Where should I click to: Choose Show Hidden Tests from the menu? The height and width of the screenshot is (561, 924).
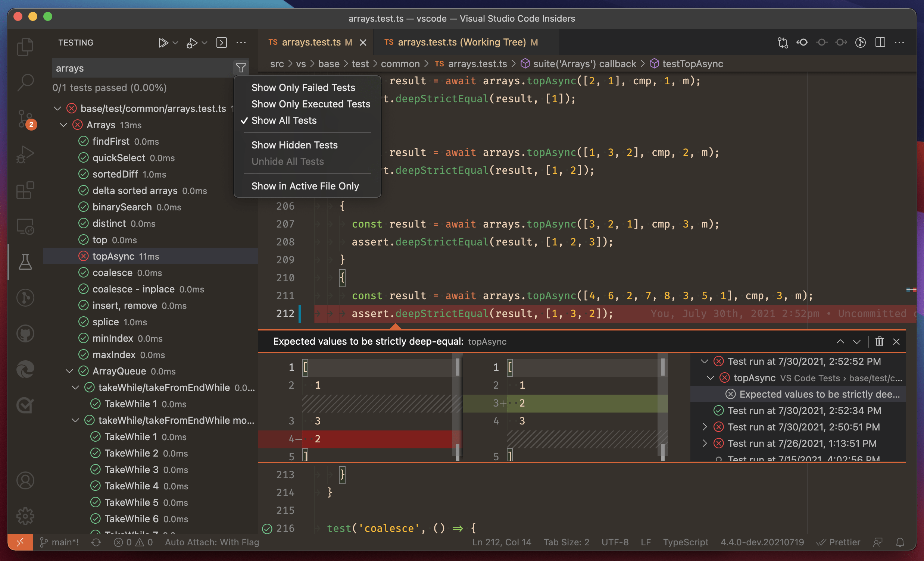coord(294,145)
